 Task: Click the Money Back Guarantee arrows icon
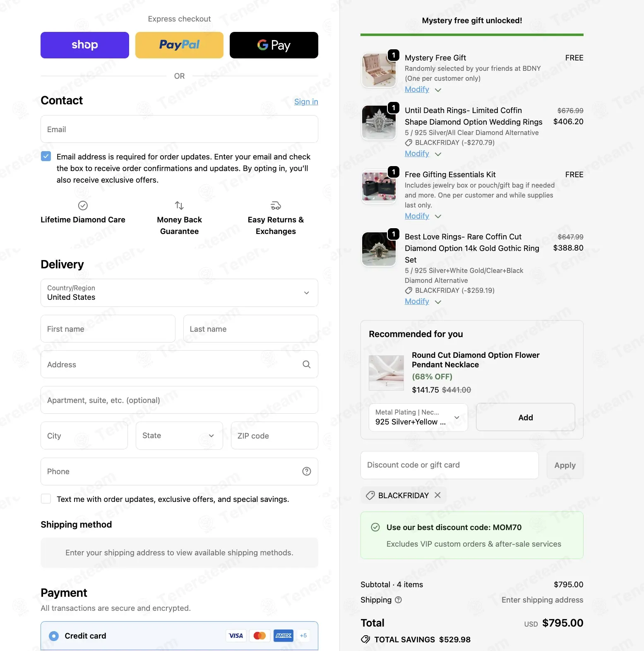pyautogui.click(x=179, y=205)
